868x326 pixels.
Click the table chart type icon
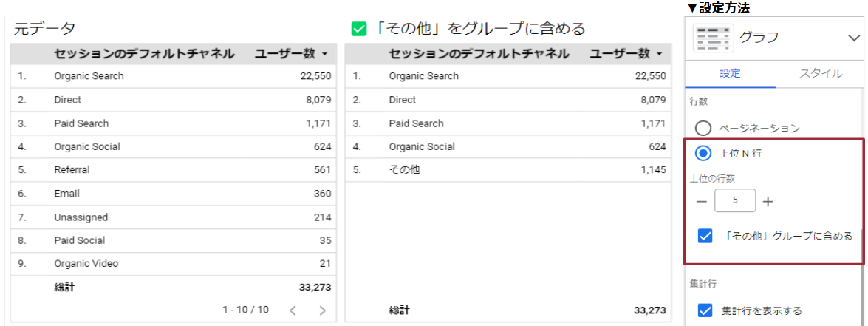(713, 38)
